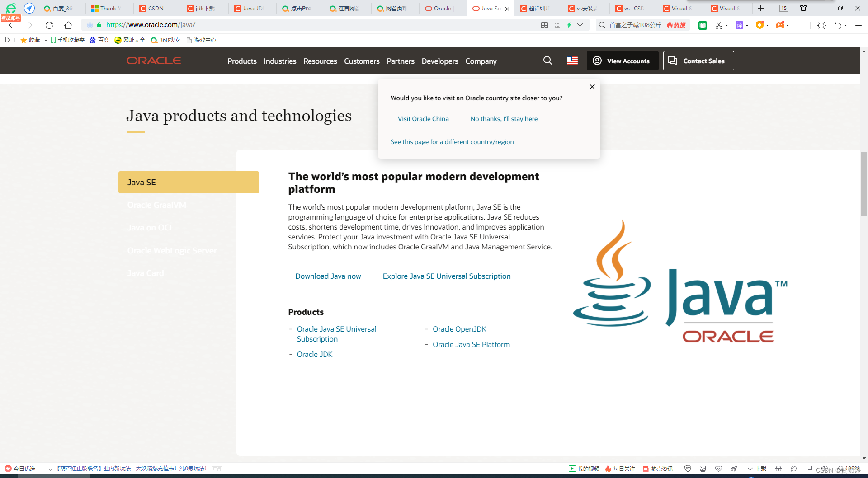
Task: Open the Company menu
Action: 481,61
